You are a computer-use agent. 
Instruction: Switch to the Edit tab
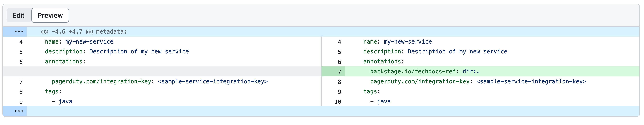[x=19, y=16]
